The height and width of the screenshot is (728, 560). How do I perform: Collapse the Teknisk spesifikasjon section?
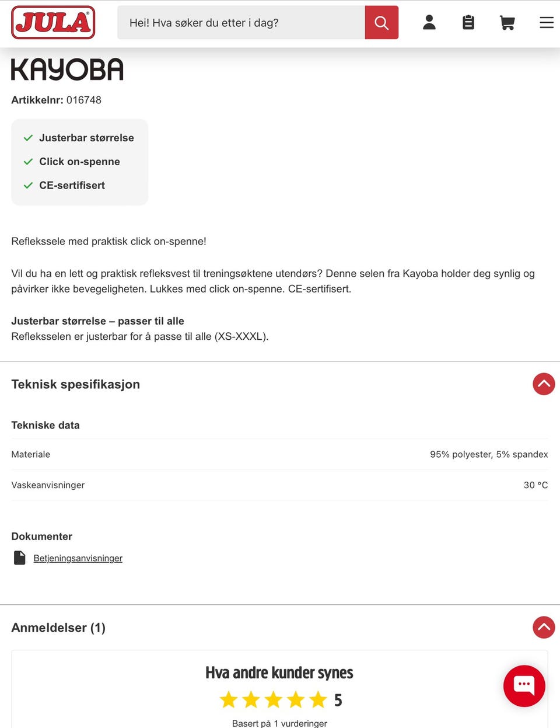(x=543, y=384)
